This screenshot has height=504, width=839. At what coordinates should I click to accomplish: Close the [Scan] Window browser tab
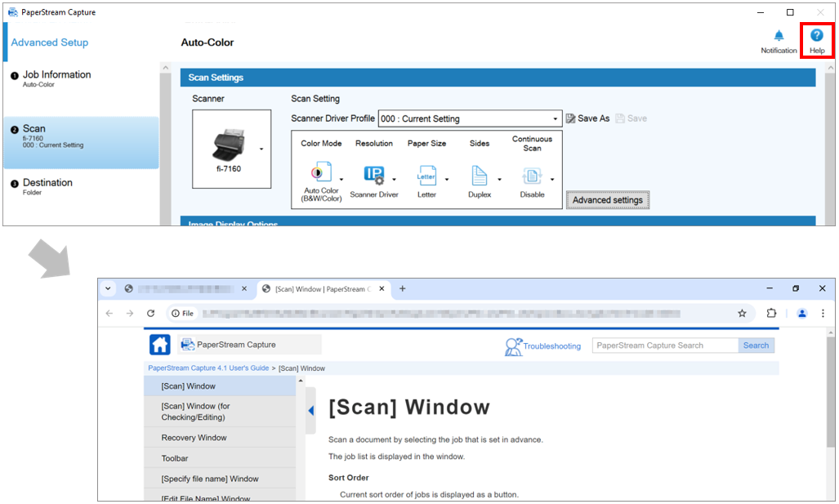pos(382,289)
